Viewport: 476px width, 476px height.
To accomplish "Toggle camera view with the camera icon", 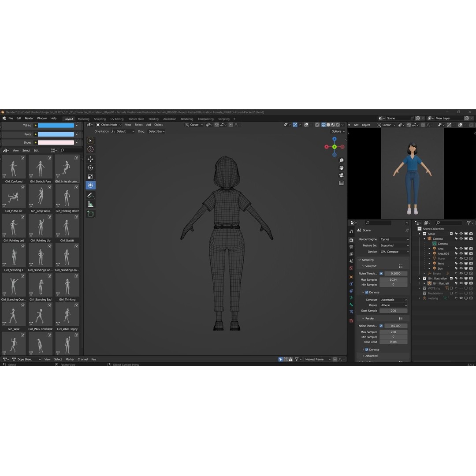I will pyautogui.click(x=341, y=175).
